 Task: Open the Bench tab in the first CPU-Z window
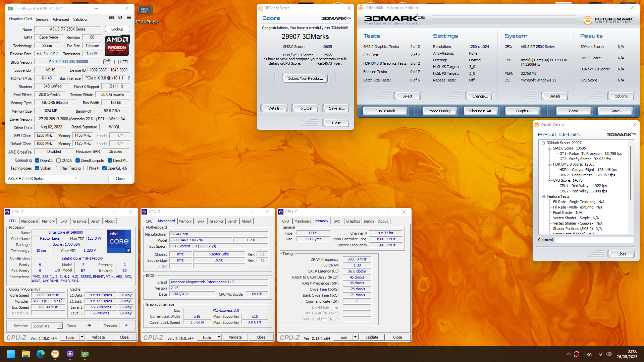[96, 221]
